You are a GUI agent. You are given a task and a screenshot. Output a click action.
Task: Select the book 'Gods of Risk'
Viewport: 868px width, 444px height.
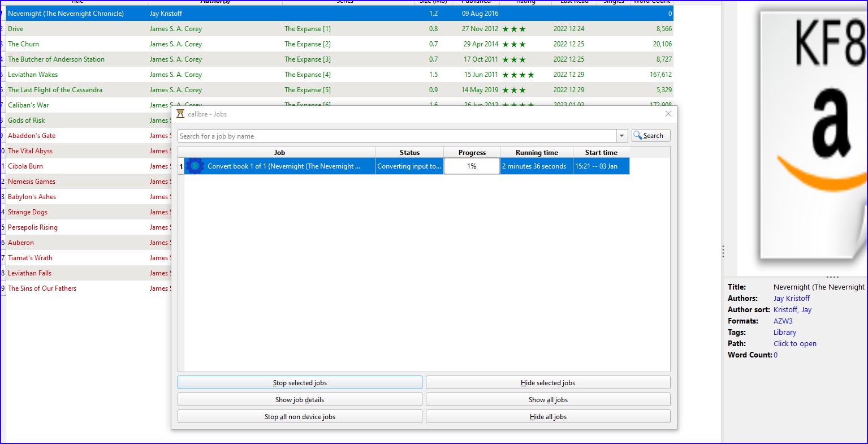27,120
